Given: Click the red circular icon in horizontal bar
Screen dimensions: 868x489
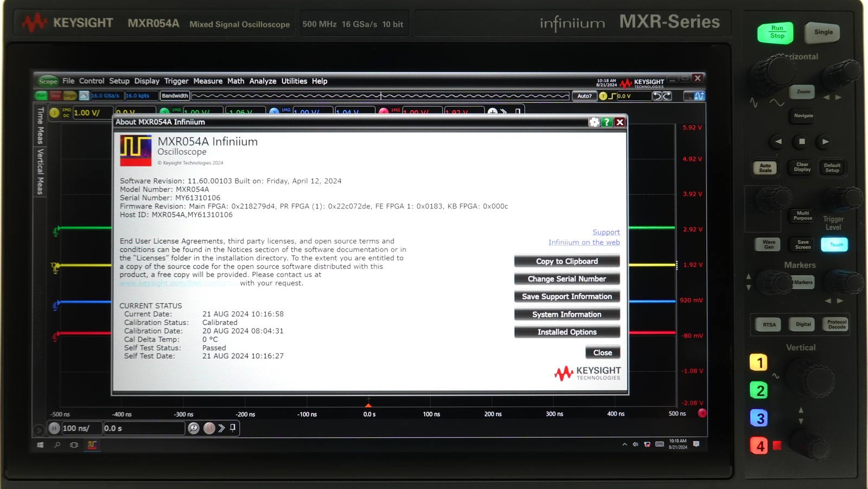Looking at the screenshot, I should coord(209,428).
